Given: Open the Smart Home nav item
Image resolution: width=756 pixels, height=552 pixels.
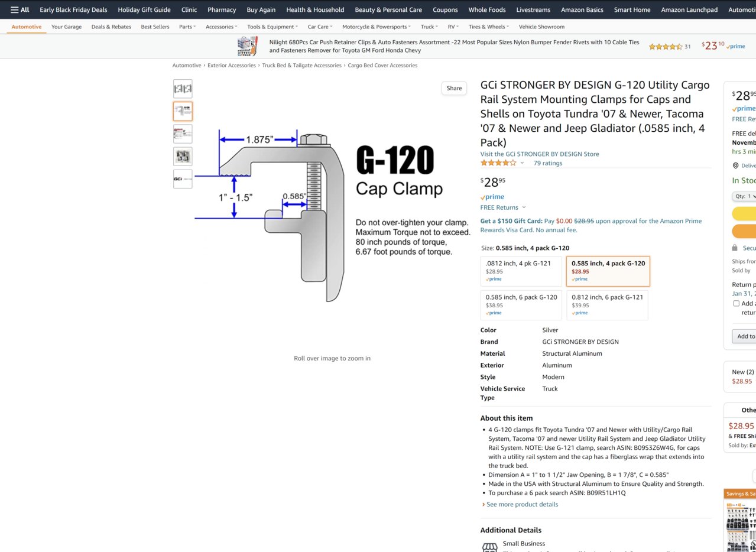Looking at the screenshot, I should (x=632, y=9).
